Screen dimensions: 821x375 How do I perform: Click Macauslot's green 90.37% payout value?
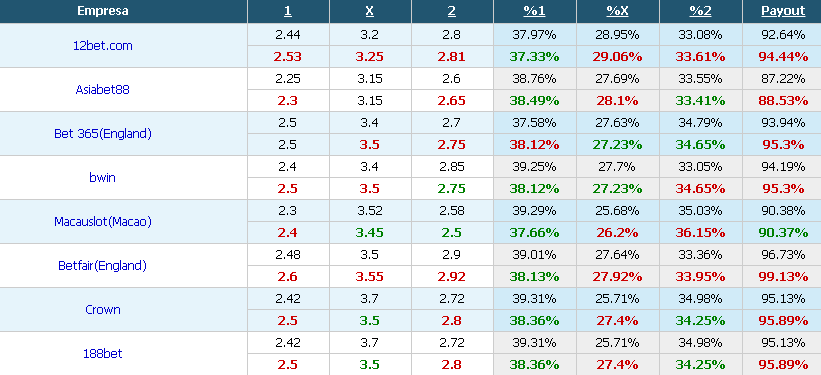point(783,233)
